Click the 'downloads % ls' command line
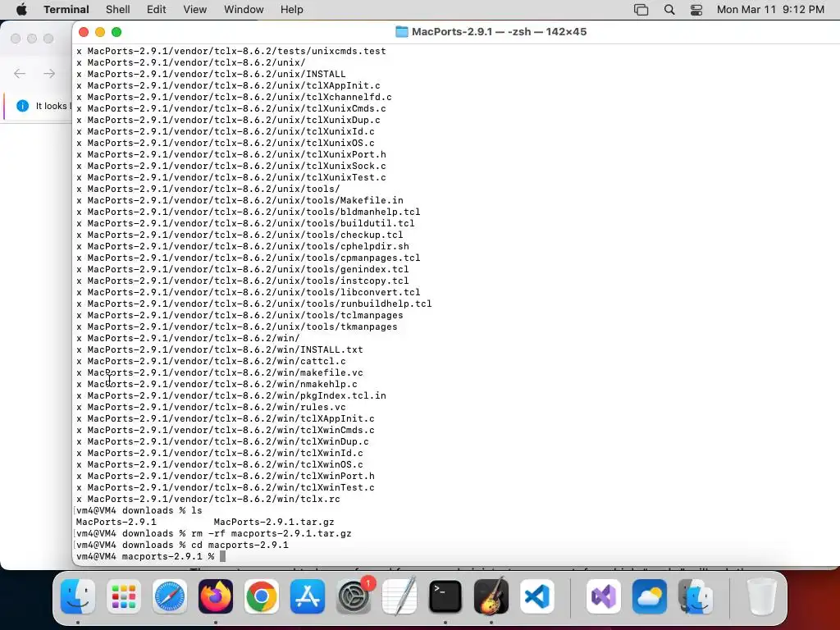The height and width of the screenshot is (630, 840). (139, 510)
